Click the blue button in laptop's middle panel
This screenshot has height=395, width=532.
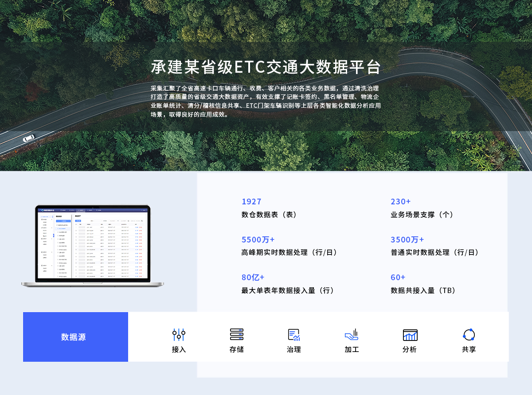point(64,220)
